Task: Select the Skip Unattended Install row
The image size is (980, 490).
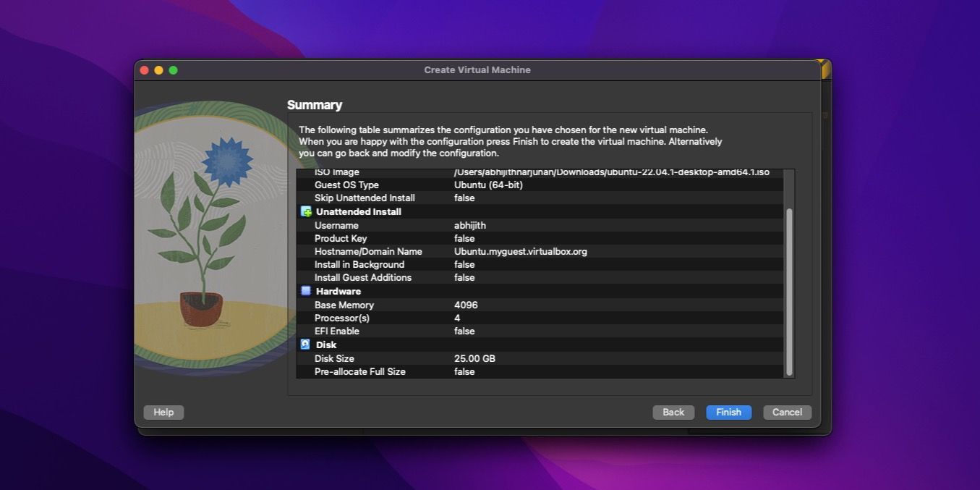Action: 434,198
